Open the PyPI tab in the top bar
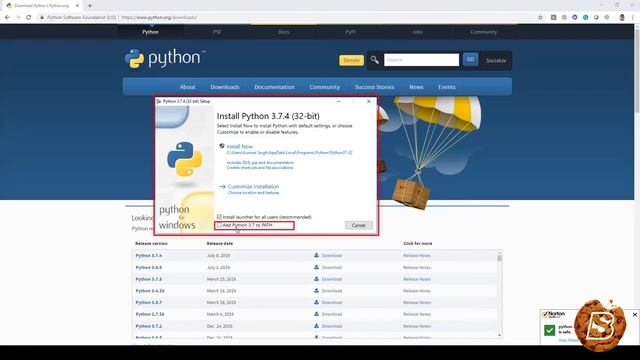640x360 pixels. click(350, 32)
